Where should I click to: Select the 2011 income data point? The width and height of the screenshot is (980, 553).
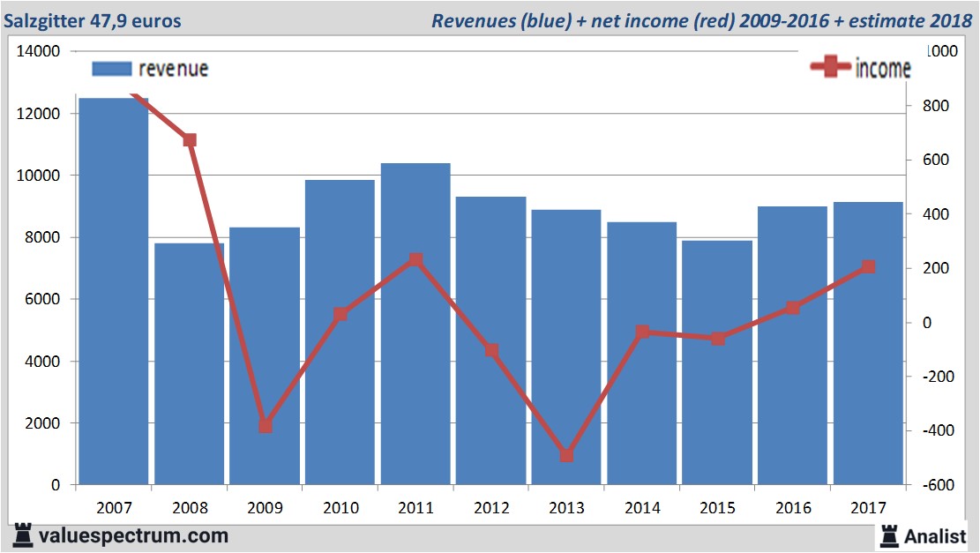point(415,260)
